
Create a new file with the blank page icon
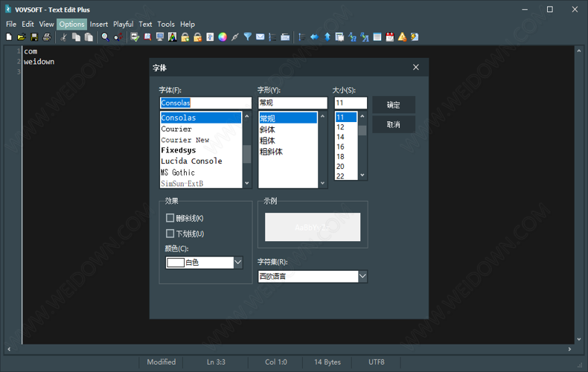point(9,36)
